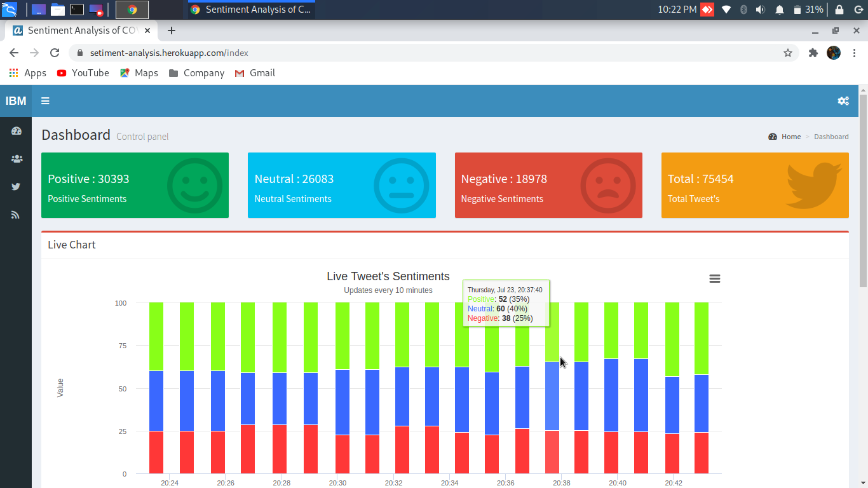Image resolution: width=868 pixels, height=488 pixels.
Task: Open the dashboard gauge sidebar icon
Action: pos(17,131)
